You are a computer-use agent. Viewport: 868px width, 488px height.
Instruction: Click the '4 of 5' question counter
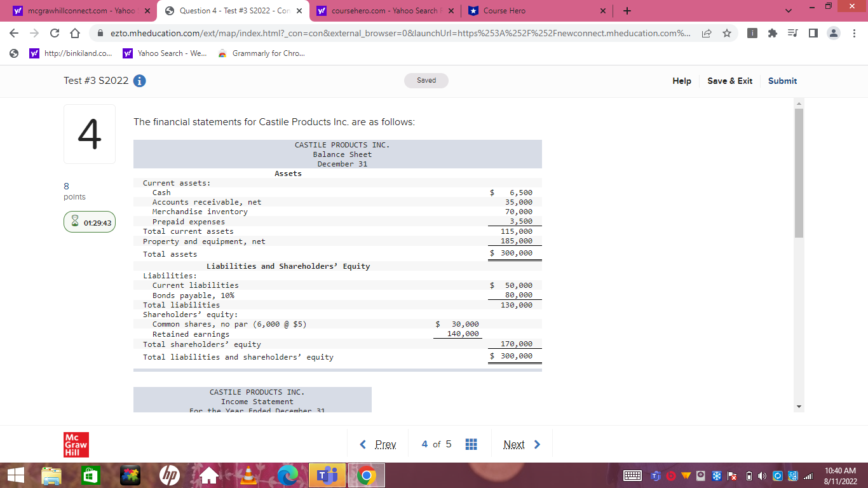pos(437,444)
